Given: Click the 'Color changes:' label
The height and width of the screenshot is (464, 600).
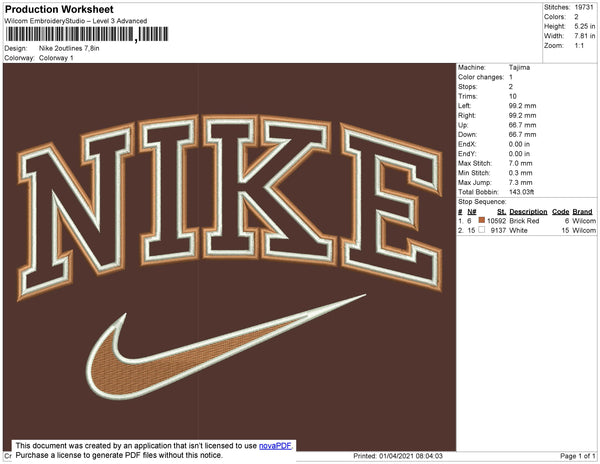Looking at the screenshot, I should (481, 77).
